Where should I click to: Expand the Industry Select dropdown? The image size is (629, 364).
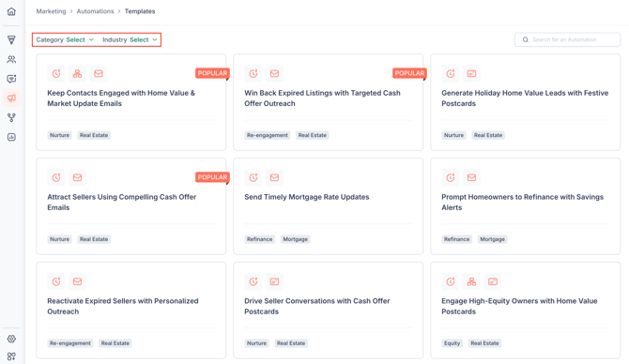(130, 39)
